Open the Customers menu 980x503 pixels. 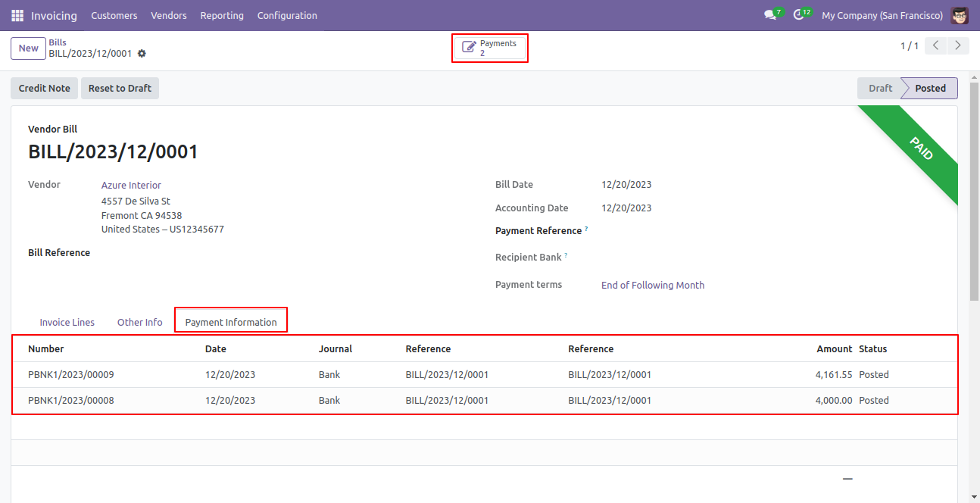114,15
